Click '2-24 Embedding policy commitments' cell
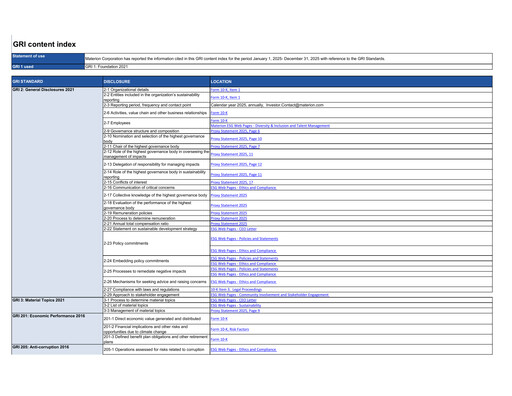This screenshot has width=512, height=396. pos(156,261)
